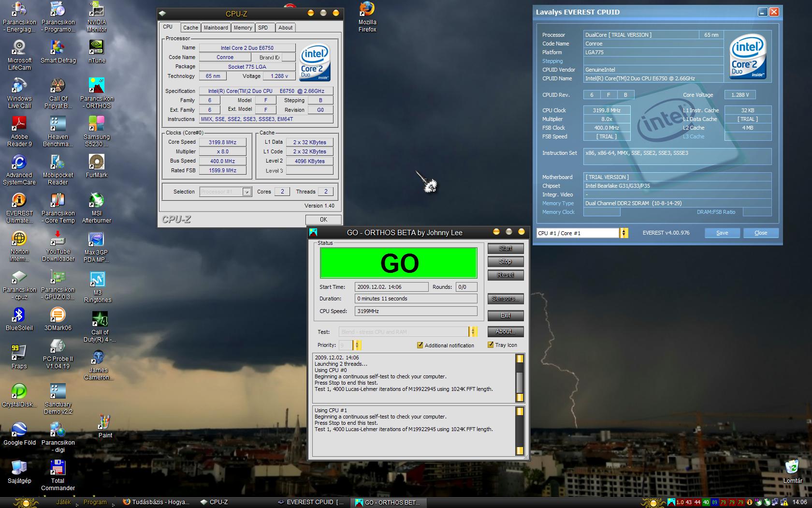Expand the Test type dropdown in ORTHOS
This screenshot has width=812, height=508.
pos(473,332)
